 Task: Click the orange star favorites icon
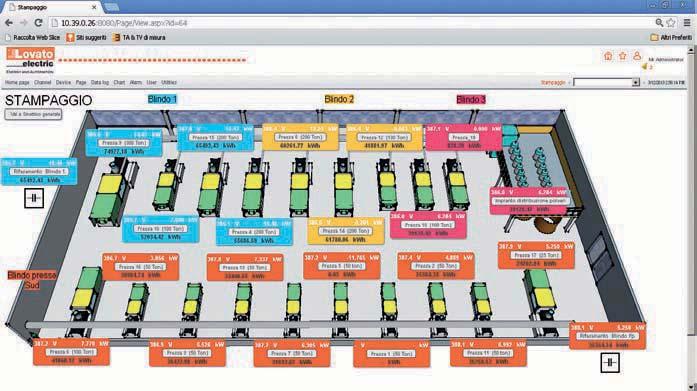(x=622, y=56)
